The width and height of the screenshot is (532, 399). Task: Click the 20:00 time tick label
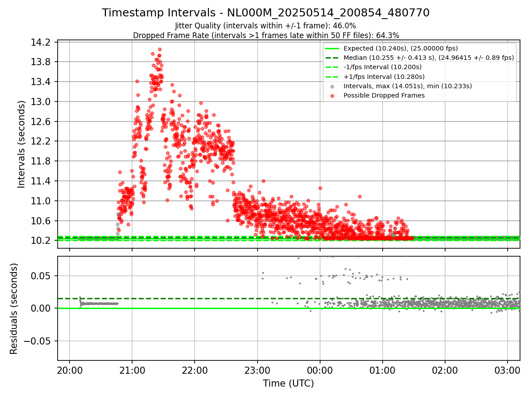coord(70,370)
